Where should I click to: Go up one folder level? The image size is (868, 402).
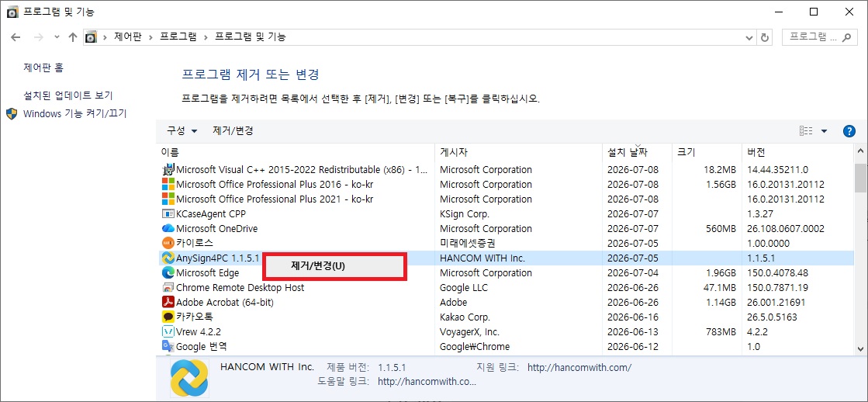(72, 37)
